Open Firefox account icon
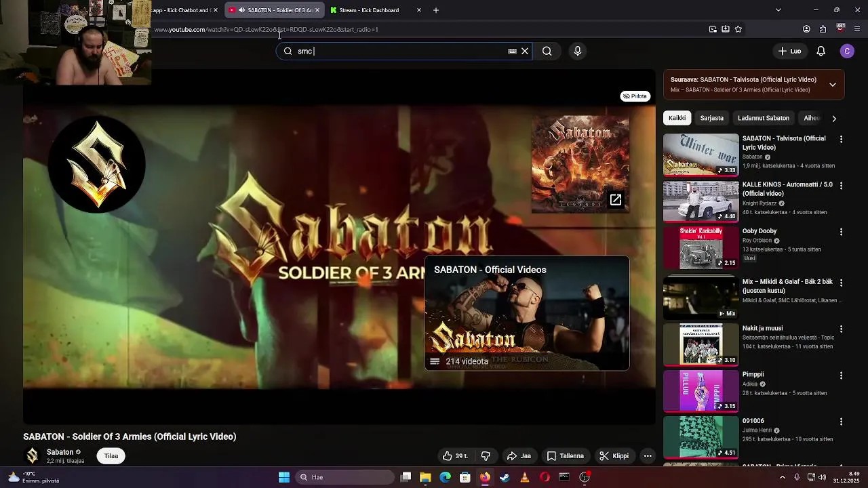This screenshot has height=488, width=868. pyautogui.click(x=806, y=29)
